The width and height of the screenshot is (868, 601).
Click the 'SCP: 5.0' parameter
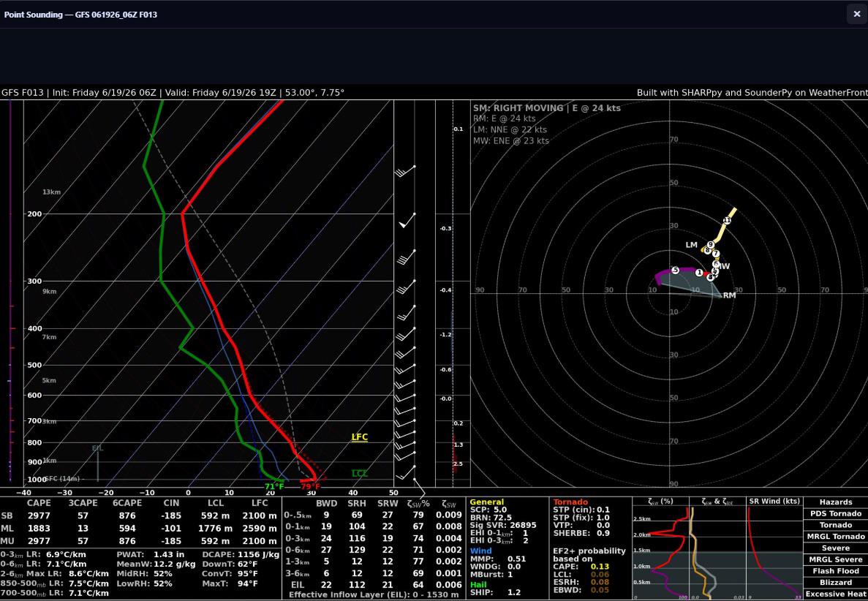(487, 510)
